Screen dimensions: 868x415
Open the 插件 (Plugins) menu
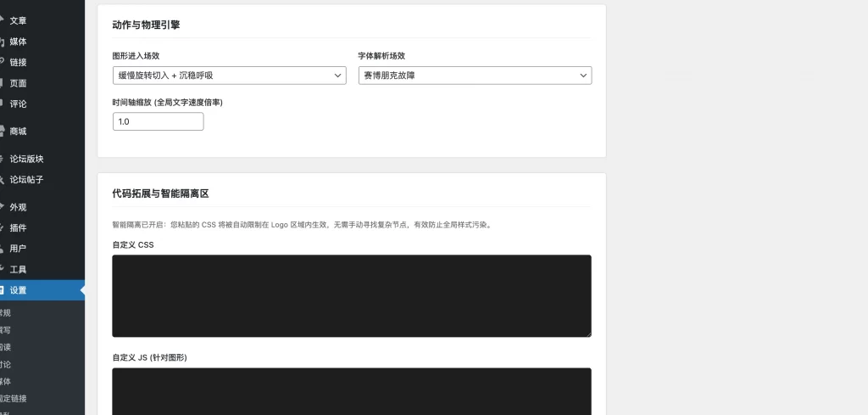[18, 227]
